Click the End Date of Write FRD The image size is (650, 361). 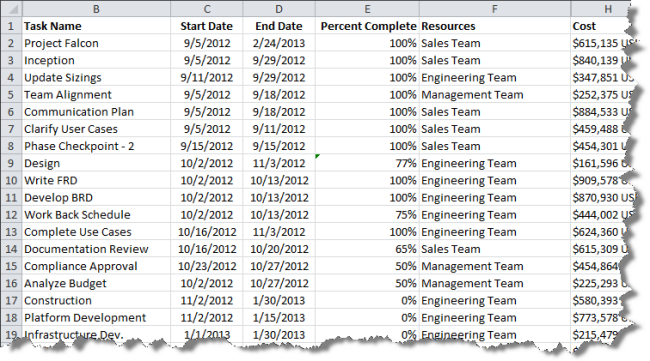[279, 180]
